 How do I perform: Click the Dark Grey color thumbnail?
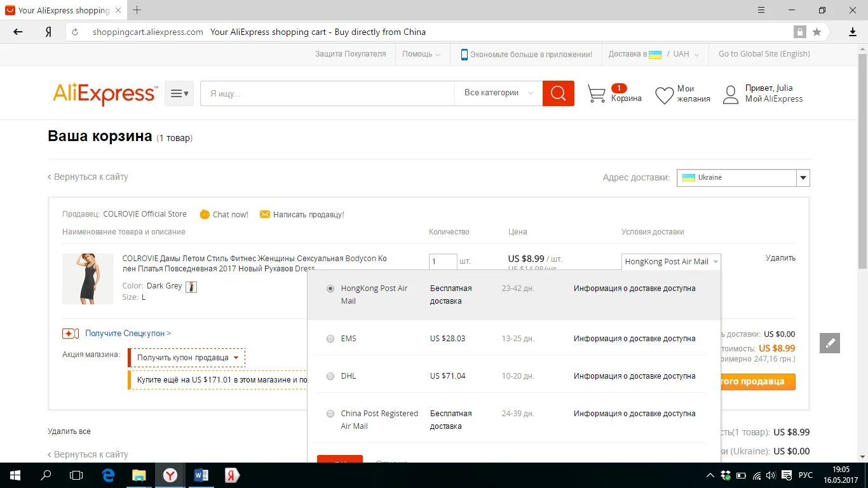[x=191, y=287]
